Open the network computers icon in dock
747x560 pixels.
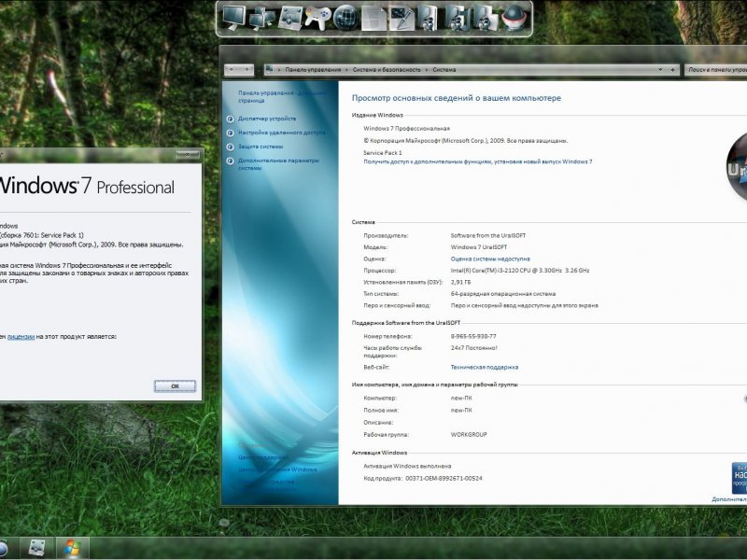[262, 19]
